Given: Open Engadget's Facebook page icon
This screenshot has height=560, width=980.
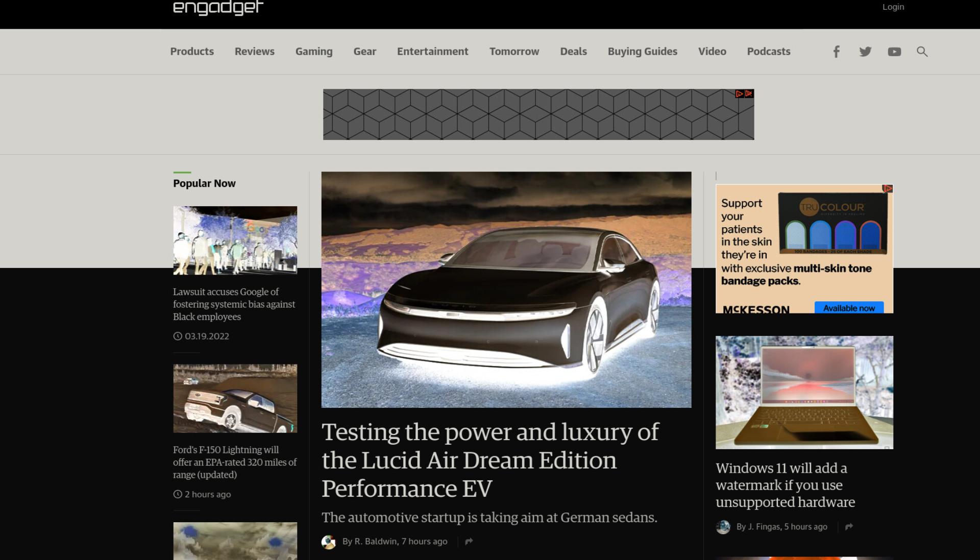Looking at the screenshot, I should point(836,52).
